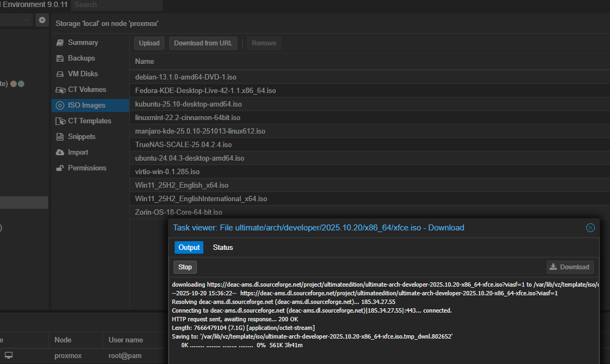This screenshot has width=610, height=364.
Task: Click the CT Volumes icon
Action: point(61,90)
